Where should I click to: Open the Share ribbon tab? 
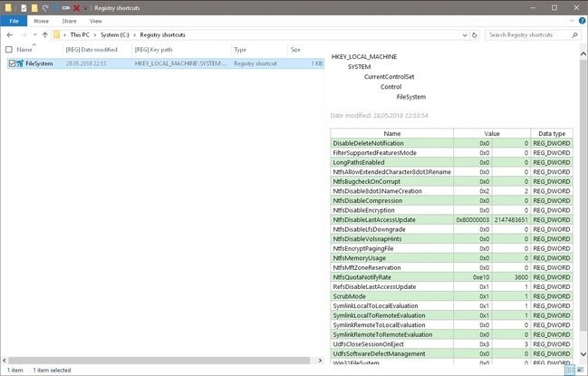(x=68, y=20)
